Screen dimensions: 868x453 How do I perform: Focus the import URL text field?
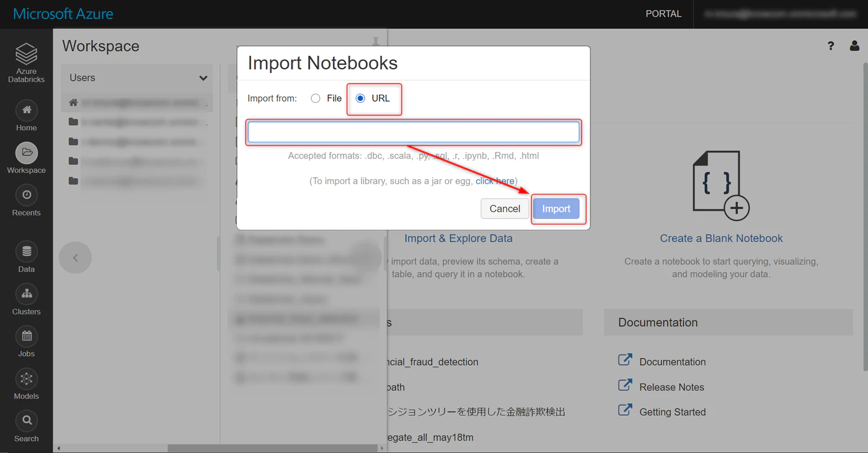pos(414,132)
